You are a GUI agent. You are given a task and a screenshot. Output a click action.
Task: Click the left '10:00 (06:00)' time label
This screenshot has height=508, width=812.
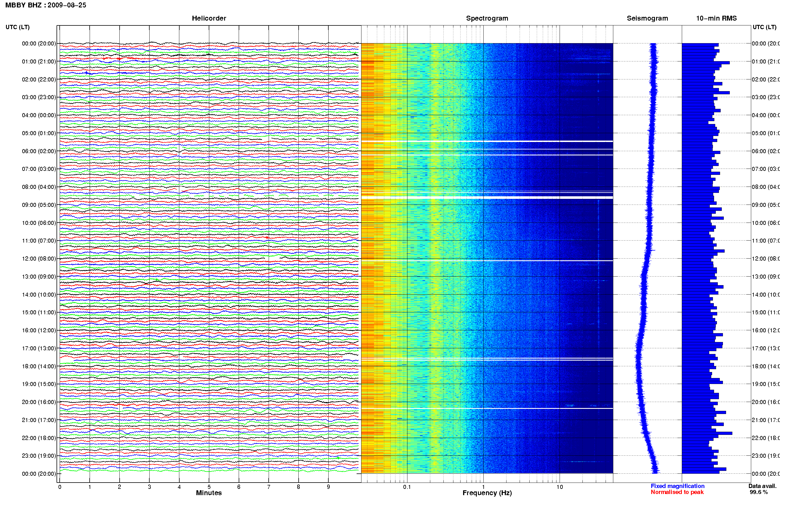(x=39, y=223)
